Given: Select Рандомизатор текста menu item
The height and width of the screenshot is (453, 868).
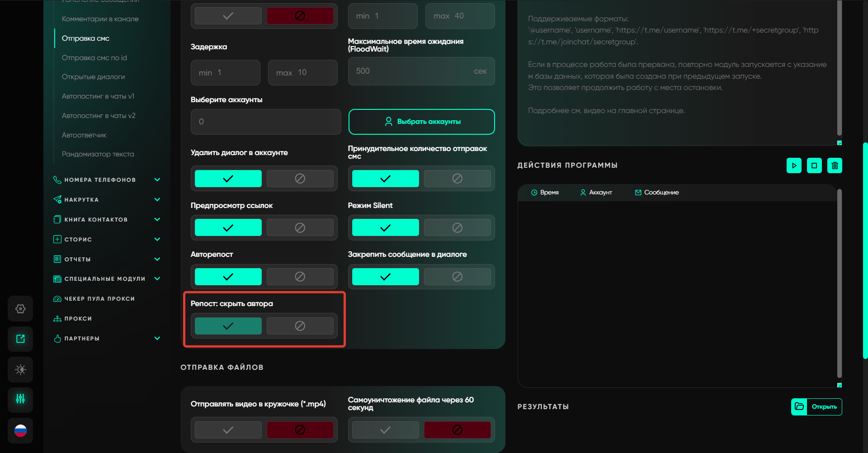Looking at the screenshot, I should pyautogui.click(x=98, y=154).
